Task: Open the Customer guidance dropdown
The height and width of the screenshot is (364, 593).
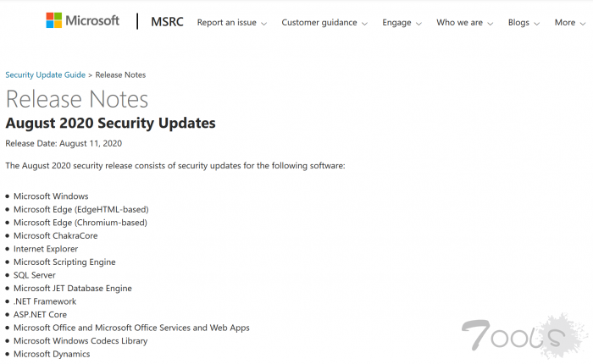Action: pos(324,23)
